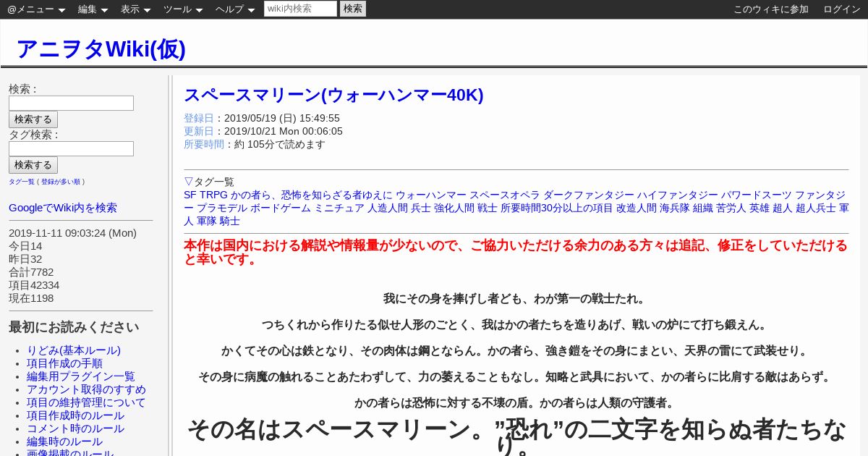Select the ダークファンタジー tag

589,195
